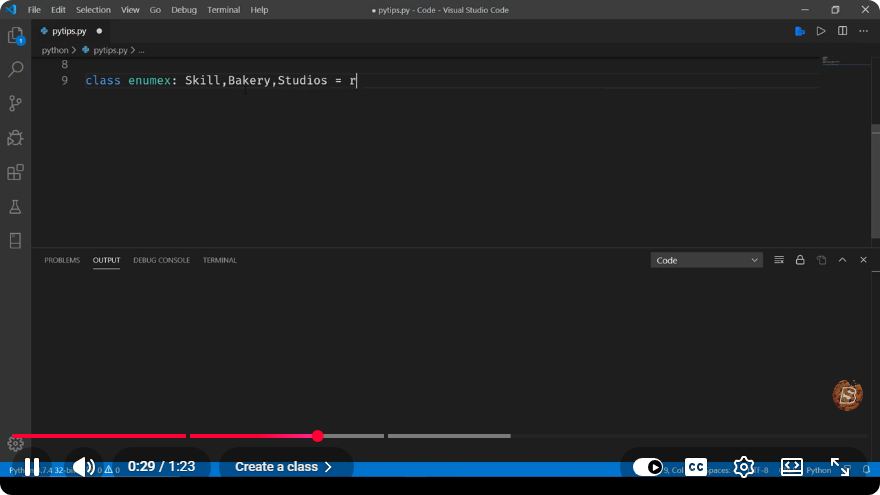Open the bookmark-style activity bar icon
Screen dimensions: 880x495
(x=15, y=240)
